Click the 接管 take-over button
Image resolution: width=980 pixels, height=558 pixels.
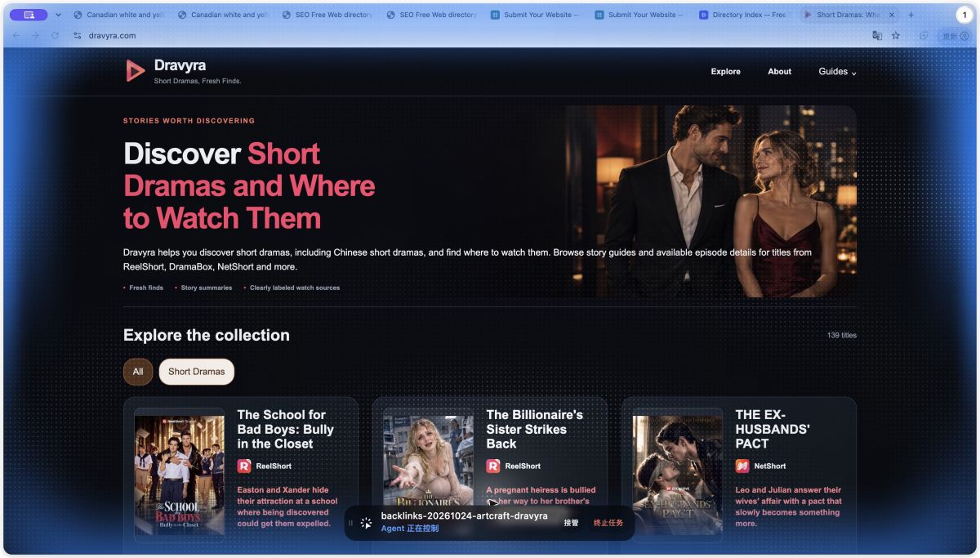(571, 523)
